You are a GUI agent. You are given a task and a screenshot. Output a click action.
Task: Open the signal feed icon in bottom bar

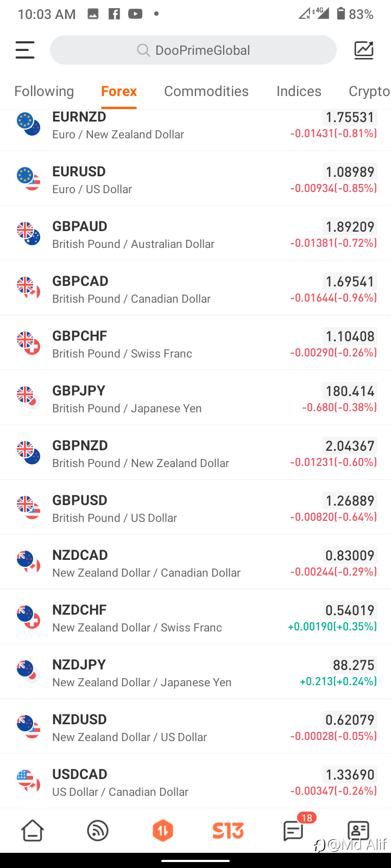tap(98, 831)
